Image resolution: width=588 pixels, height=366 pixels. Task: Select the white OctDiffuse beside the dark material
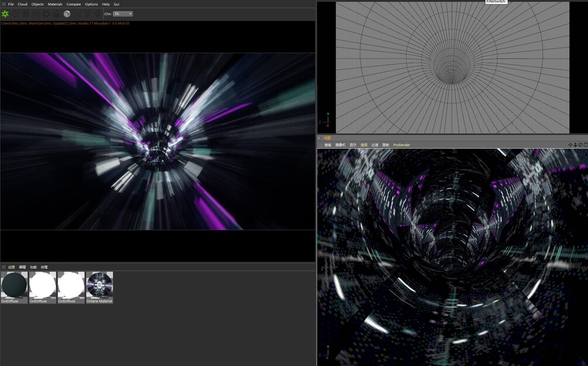click(x=43, y=287)
